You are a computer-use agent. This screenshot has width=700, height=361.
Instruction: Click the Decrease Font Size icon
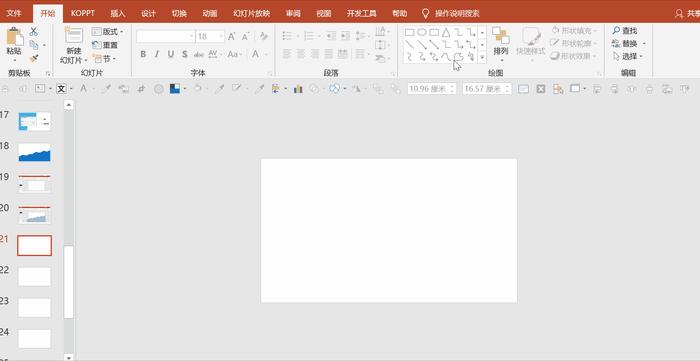246,37
